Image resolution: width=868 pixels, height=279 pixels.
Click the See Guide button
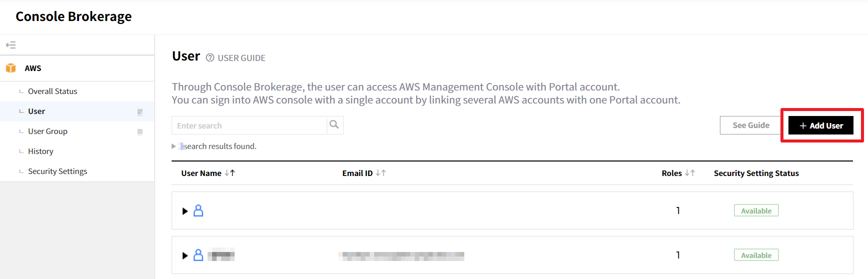tap(750, 125)
